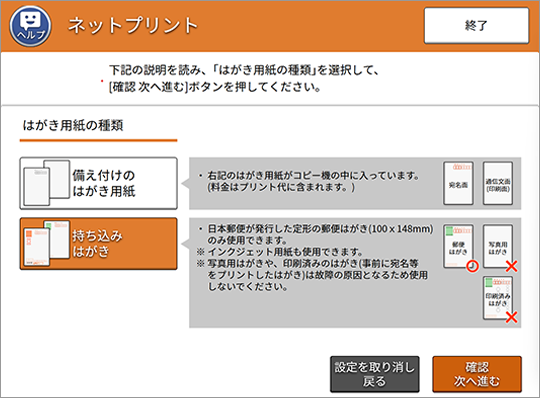
Task: Click the 宛名面 postcard thumbnail
Action: coord(458,184)
